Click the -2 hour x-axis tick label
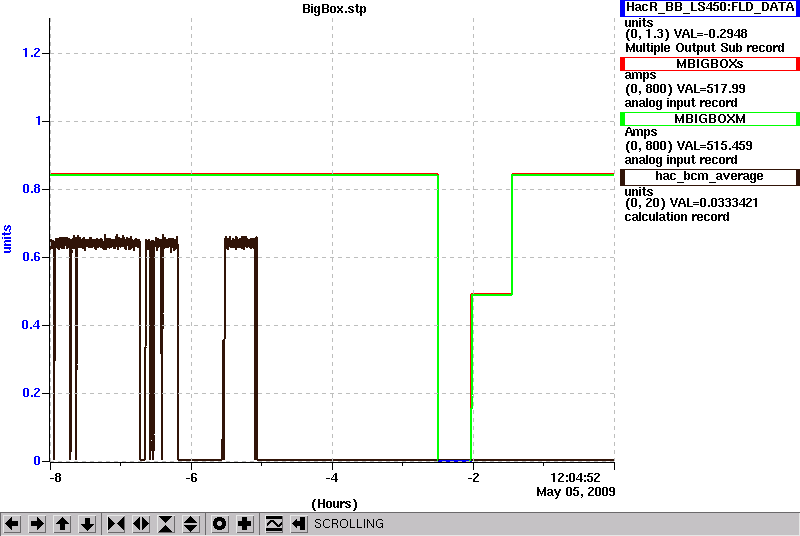Screen dimensions: 800x536 (x=473, y=478)
